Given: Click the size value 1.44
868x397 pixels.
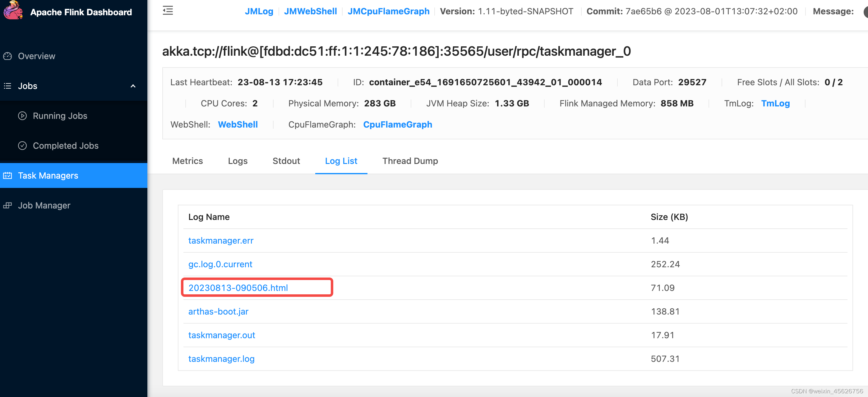Looking at the screenshot, I should pos(660,241).
